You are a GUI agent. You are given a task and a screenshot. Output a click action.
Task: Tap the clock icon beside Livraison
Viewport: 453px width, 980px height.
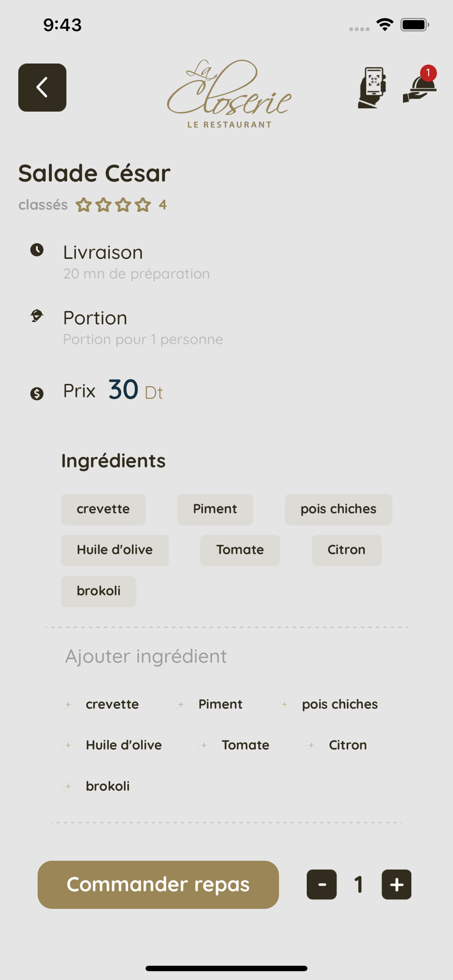pyautogui.click(x=37, y=250)
